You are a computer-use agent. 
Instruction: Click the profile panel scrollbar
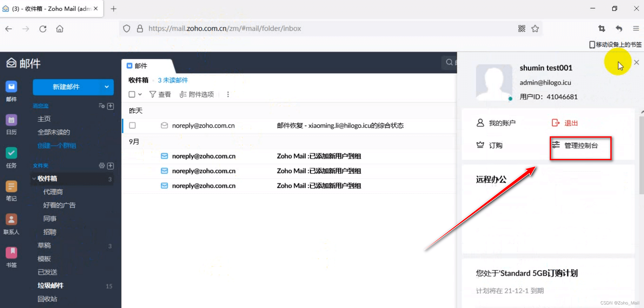click(641, 154)
